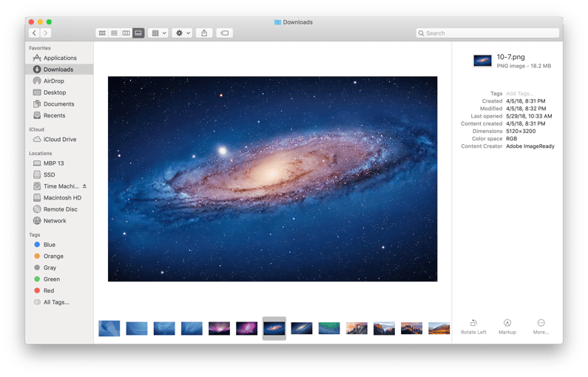Select the SSD volume
Viewport: 588px width, 377px height.
(x=59, y=174)
